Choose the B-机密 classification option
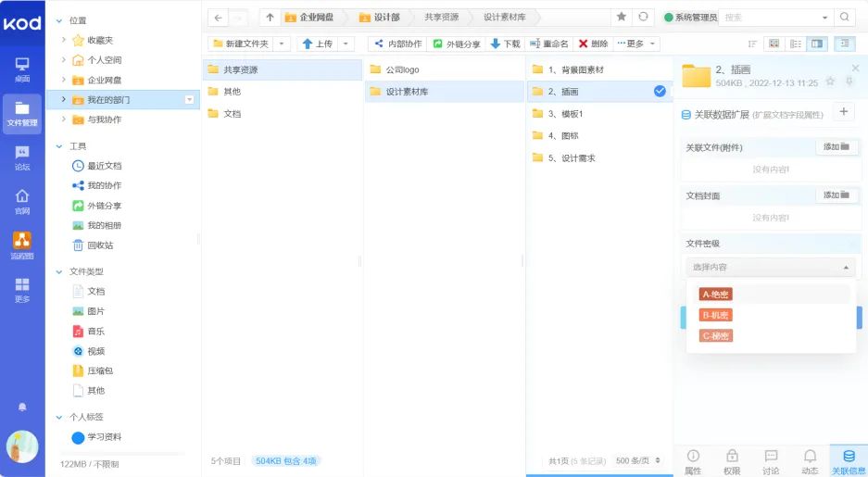The height and width of the screenshot is (477, 868). pyautogui.click(x=715, y=316)
